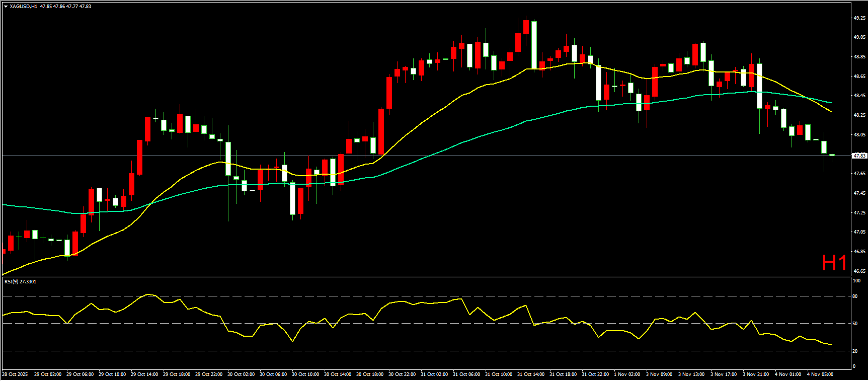Click the XAGUSD,H1 symbol title text
Image resolution: width=868 pixels, height=381 pixels.
coord(23,7)
